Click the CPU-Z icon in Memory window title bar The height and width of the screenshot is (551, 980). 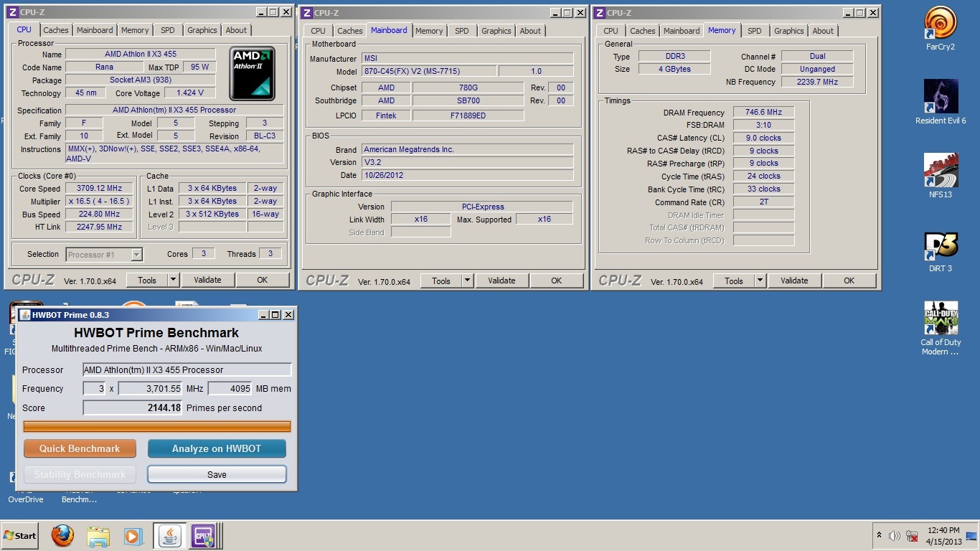(x=599, y=12)
